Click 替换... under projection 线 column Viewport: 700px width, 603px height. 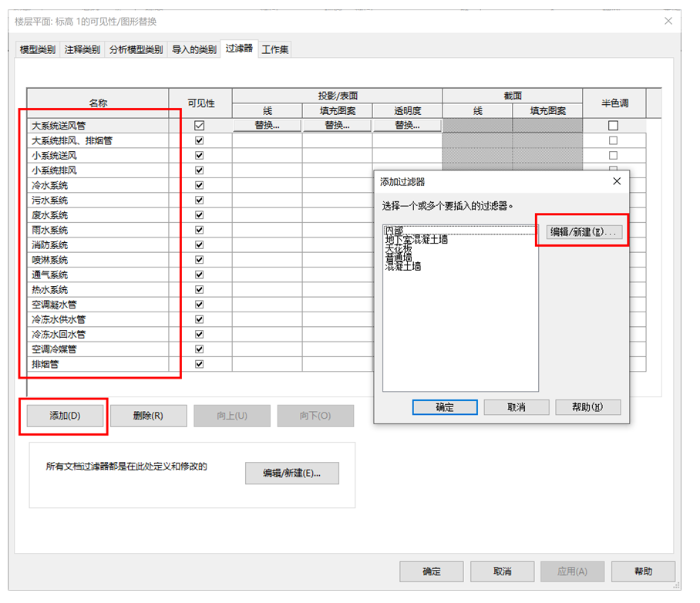click(x=268, y=126)
